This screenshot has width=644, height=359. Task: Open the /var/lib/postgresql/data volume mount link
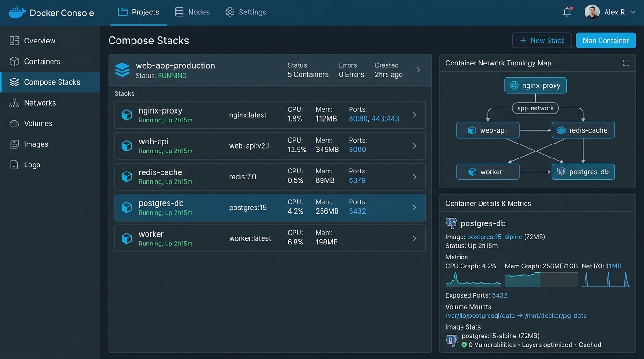tap(480, 316)
